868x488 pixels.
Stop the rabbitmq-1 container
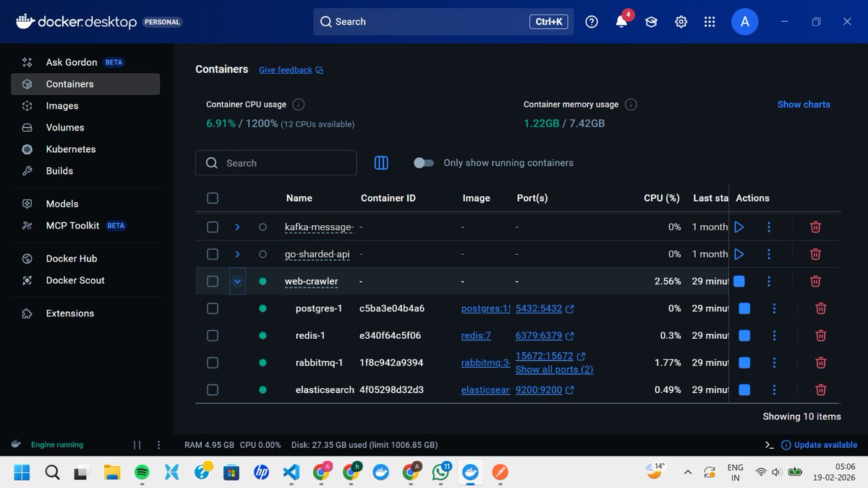[x=744, y=363]
